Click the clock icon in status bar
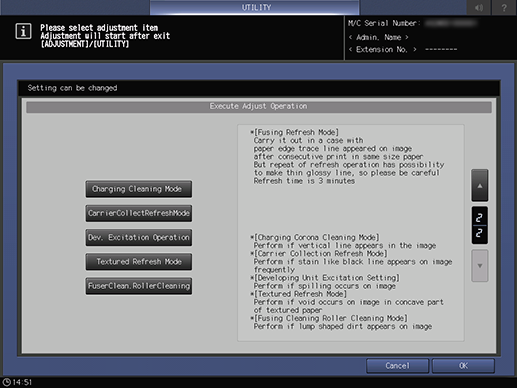This screenshot has width=517, height=388. click(x=6, y=382)
